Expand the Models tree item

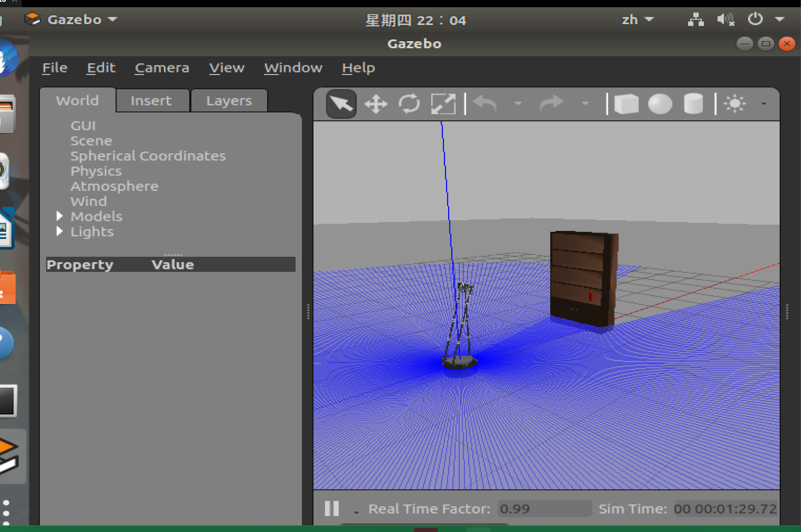tap(59, 216)
